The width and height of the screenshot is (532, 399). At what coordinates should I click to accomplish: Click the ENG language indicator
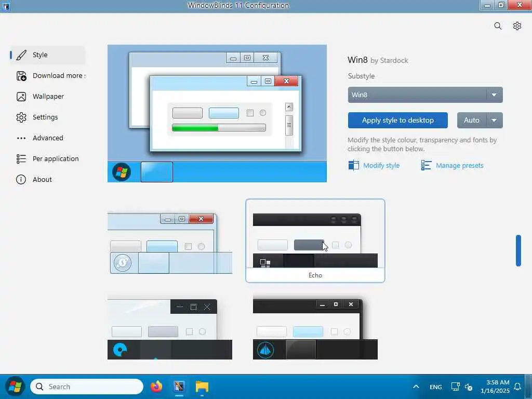[x=436, y=387]
